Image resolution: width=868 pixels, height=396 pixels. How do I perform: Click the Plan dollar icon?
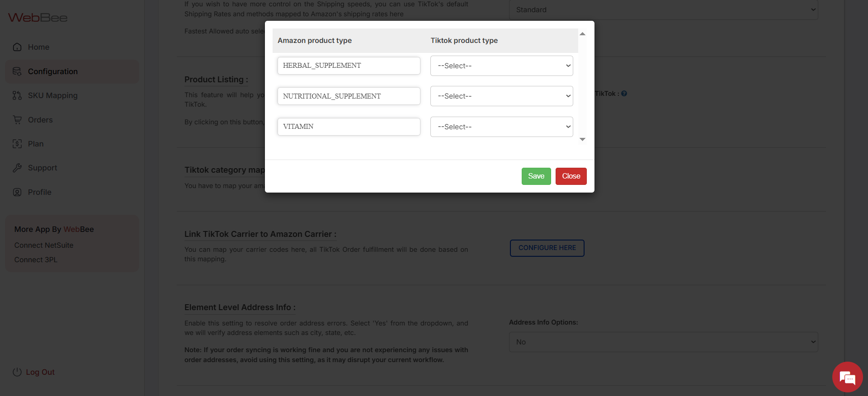coord(17,144)
